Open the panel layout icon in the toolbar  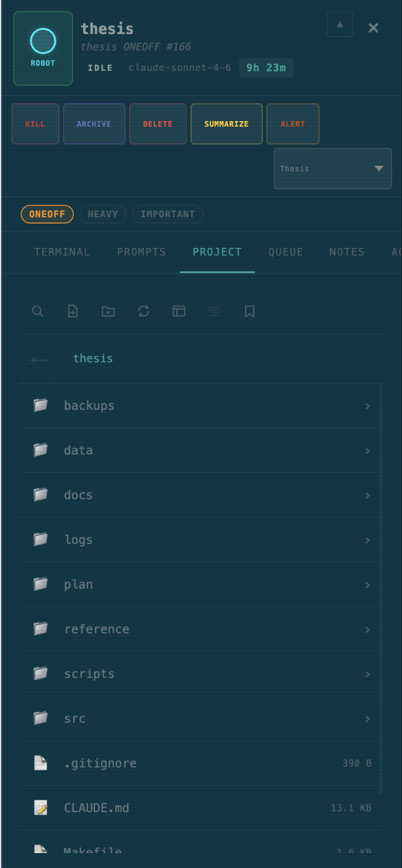click(179, 311)
